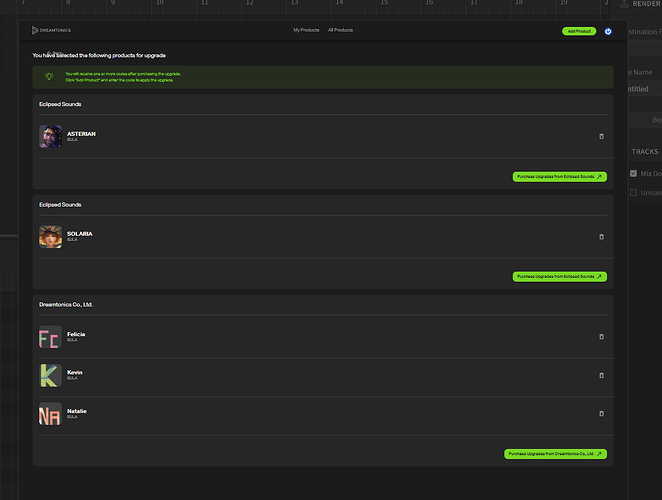This screenshot has height=500, width=662.
Task: Select the Natalie product name
Action: click(77, 411)
